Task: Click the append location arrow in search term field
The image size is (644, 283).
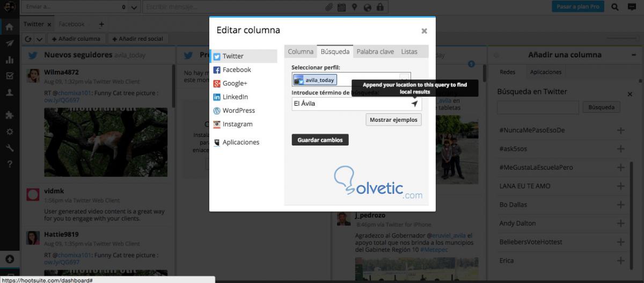Action: click(414, 104)
